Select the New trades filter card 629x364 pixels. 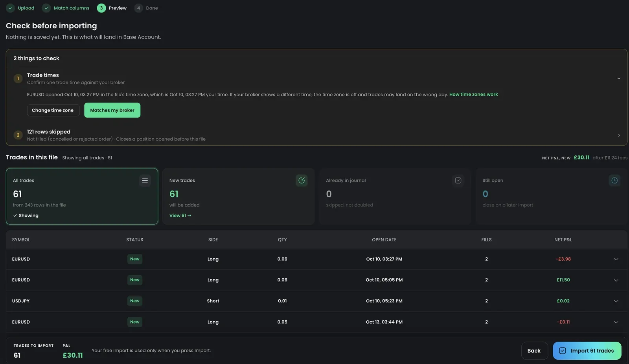coord(239,196)
